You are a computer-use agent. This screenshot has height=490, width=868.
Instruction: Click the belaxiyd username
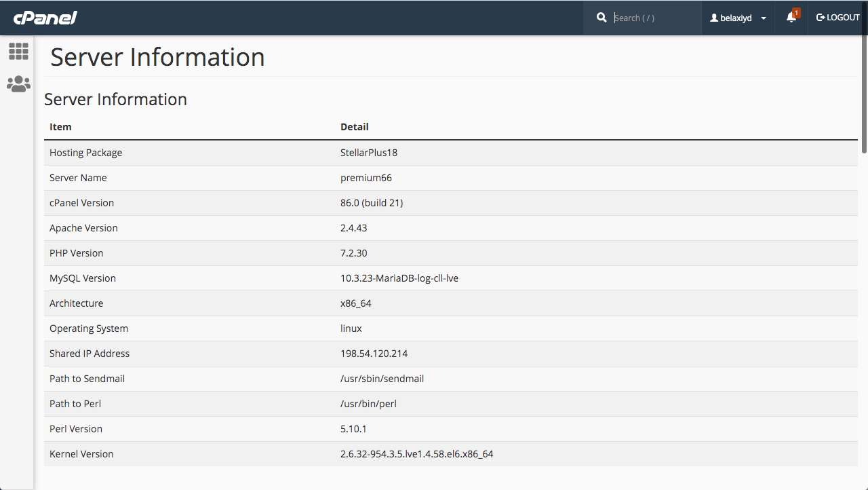pyautogui.click(x=736, y=18)
